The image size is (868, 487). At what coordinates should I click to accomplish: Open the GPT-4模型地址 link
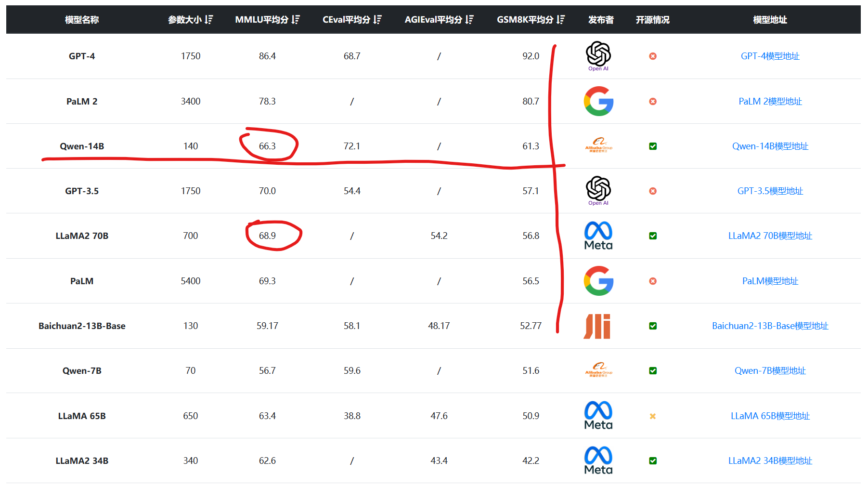(x=770, y=56)
